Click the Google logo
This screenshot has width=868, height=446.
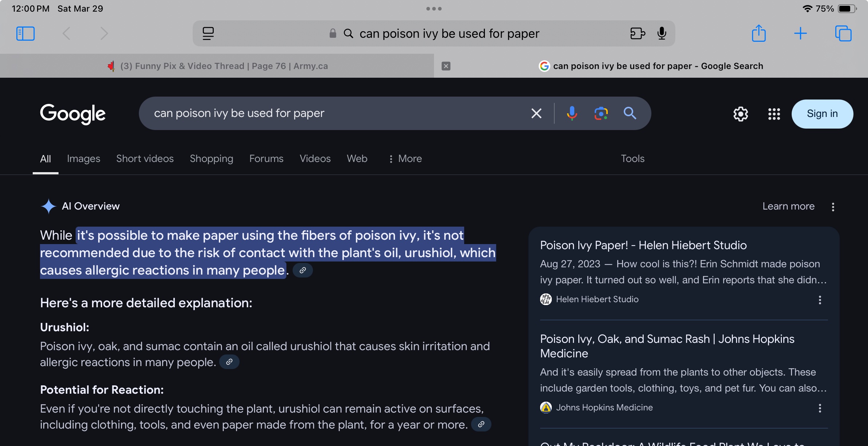(x=73, y=114)
